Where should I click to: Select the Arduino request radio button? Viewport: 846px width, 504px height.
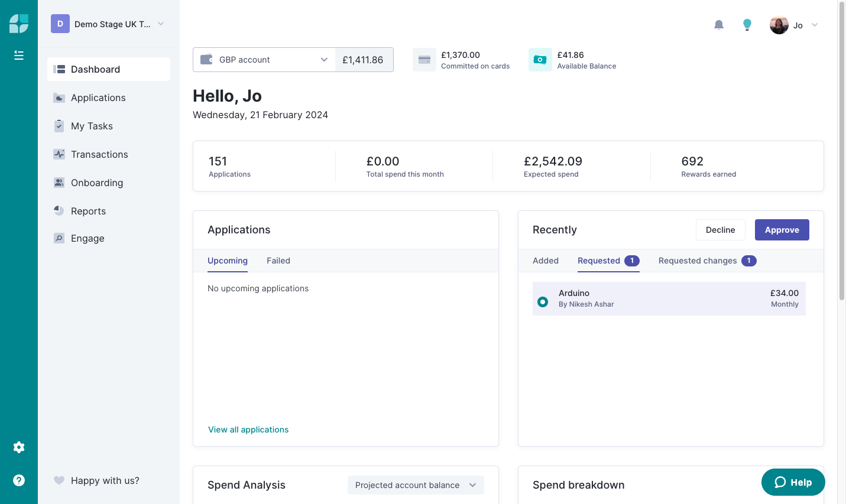coord(543,302)
